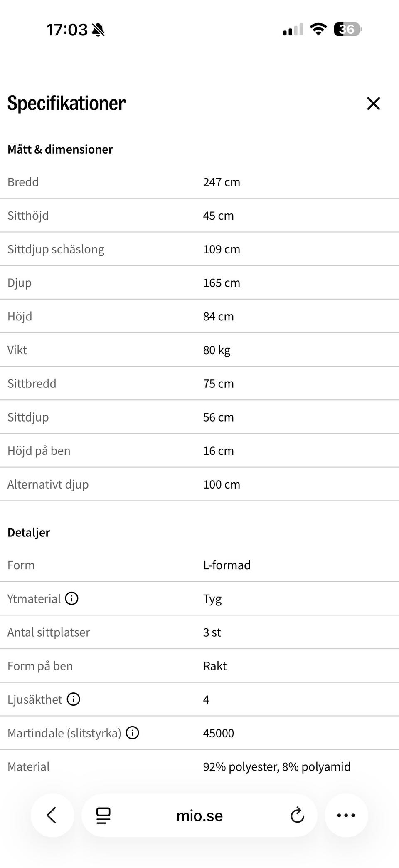Tap the battery indicator in status bar

(x=348, y=30)
